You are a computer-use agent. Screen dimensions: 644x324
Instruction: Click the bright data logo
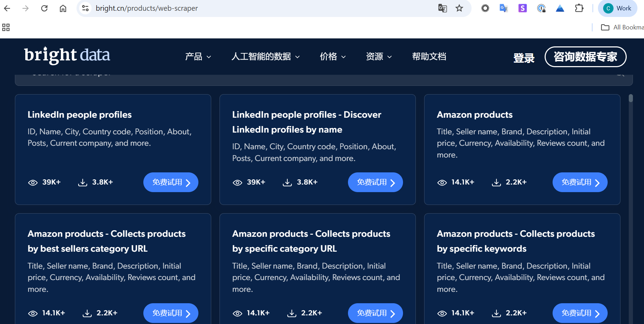(67, 55)
